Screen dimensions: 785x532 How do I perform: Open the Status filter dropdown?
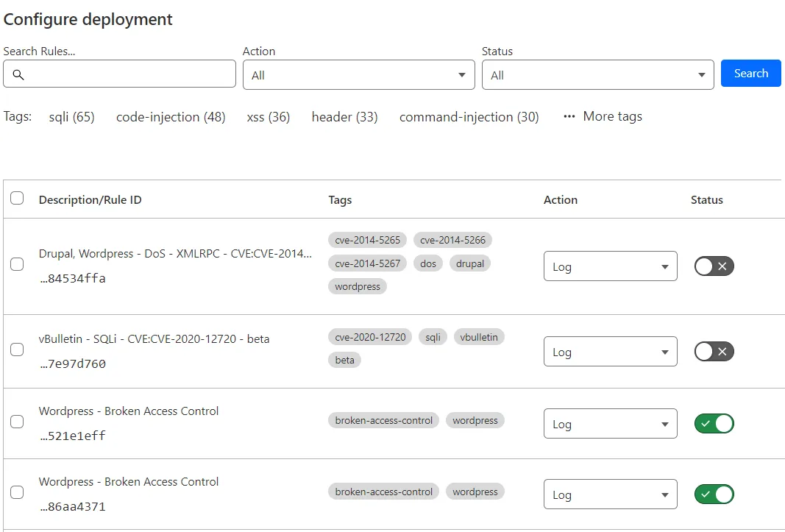point(597,74)
